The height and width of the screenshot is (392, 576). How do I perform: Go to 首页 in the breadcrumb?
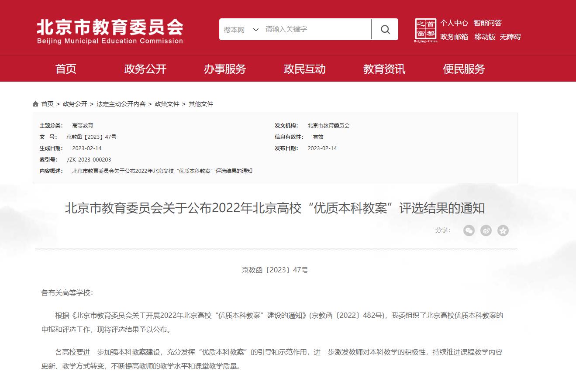[47, 104]
